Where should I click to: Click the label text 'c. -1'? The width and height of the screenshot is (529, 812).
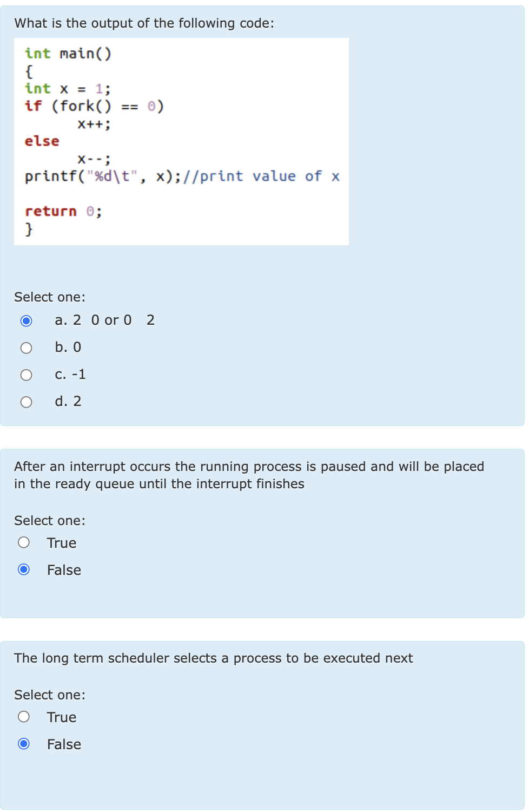(70, 375)
